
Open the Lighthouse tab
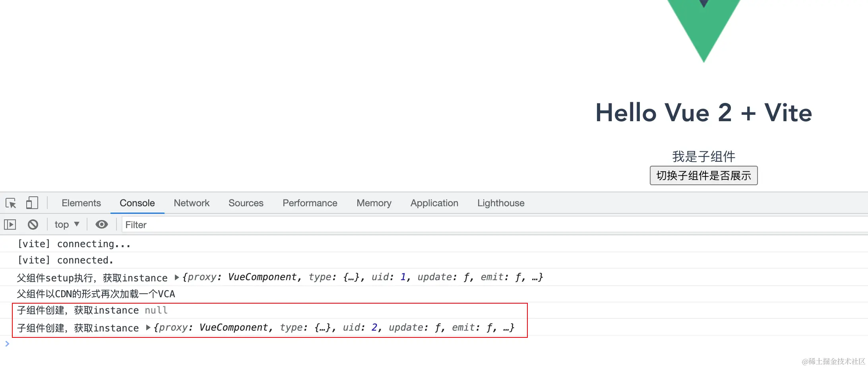[x=501, y=203]
